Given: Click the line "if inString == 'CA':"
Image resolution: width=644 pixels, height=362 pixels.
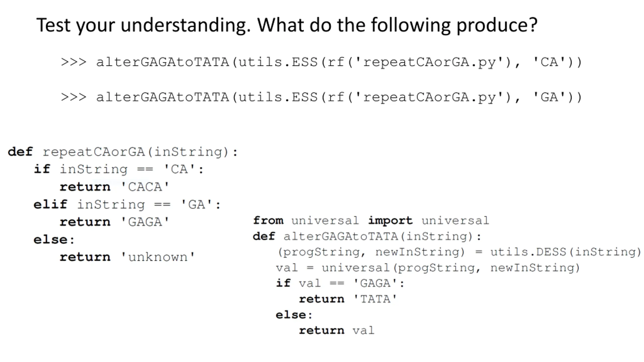Looking at the screenshot, I should 119,169.
